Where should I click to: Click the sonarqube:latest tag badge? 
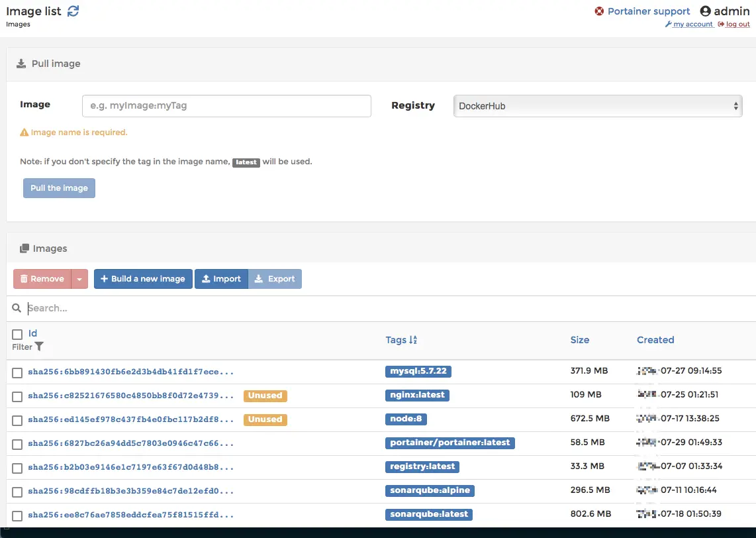click(x=428, y=514)
